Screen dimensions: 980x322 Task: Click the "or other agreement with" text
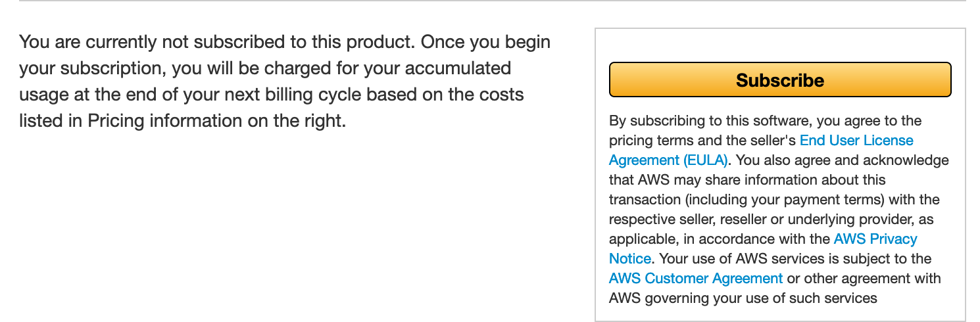(864, 279)
